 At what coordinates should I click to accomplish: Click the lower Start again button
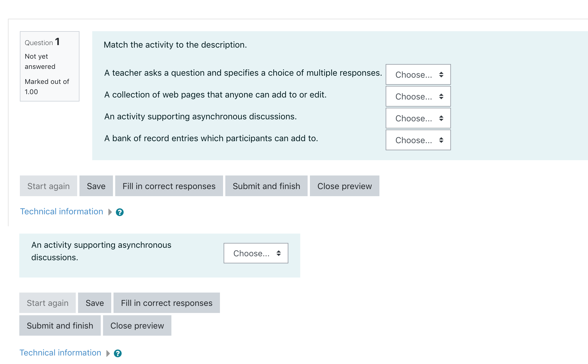48,303
